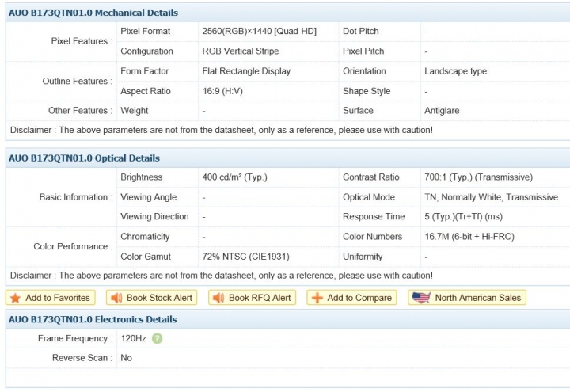570x392 pixels.
Task: Click the Color Gamut label
Action: [x=146, y=257]
